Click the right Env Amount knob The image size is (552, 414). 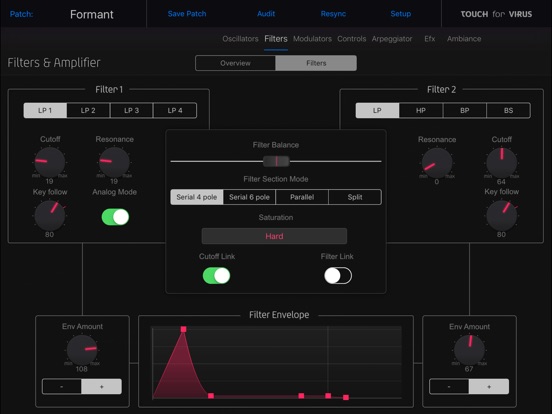pos(469,350)
